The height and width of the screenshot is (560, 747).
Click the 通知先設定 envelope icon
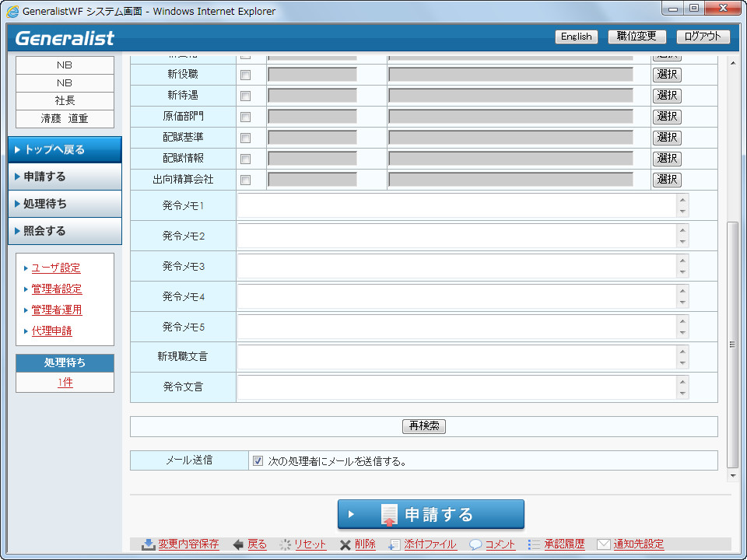coord(603,544)
